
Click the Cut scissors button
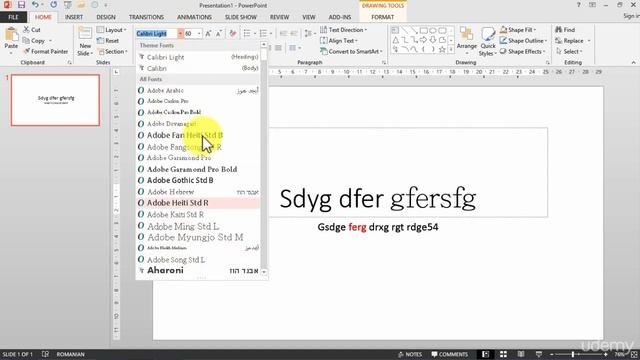[32, 30]
